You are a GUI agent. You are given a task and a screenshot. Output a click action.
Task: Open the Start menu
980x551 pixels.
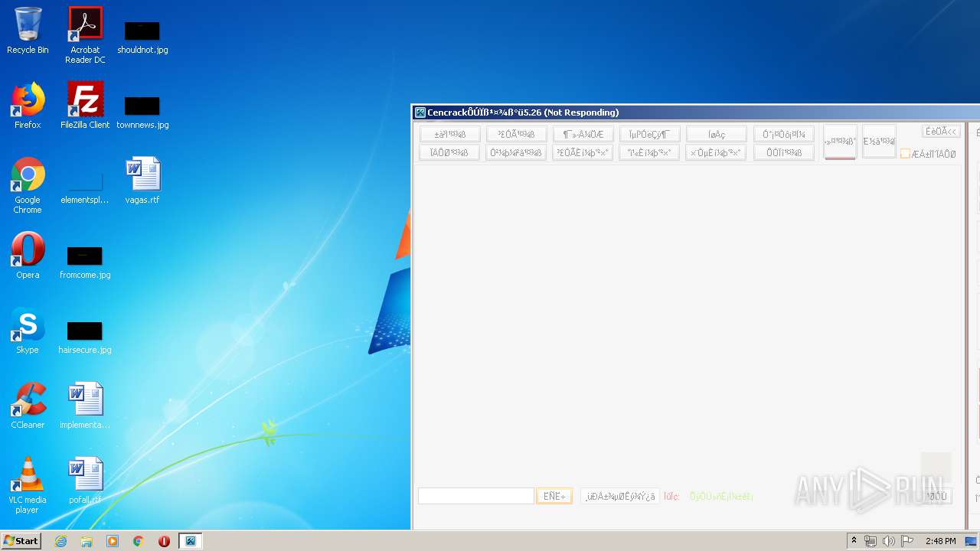tap(21, 541)
